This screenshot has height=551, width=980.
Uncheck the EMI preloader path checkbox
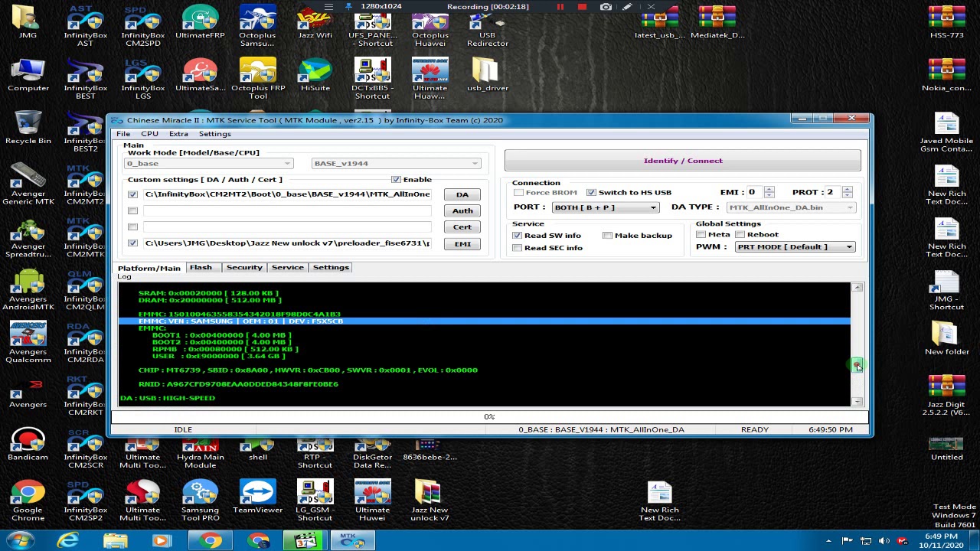point(132,243)
